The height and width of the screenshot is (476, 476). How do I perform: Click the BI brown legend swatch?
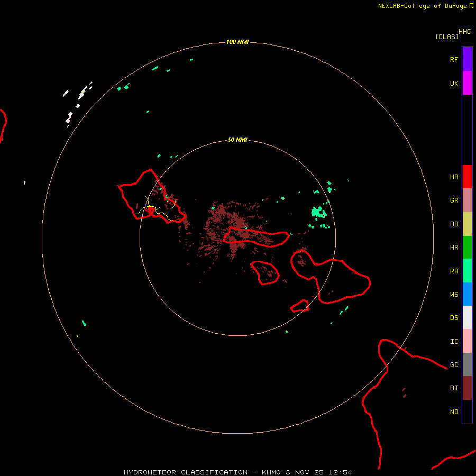click(467, 388)
